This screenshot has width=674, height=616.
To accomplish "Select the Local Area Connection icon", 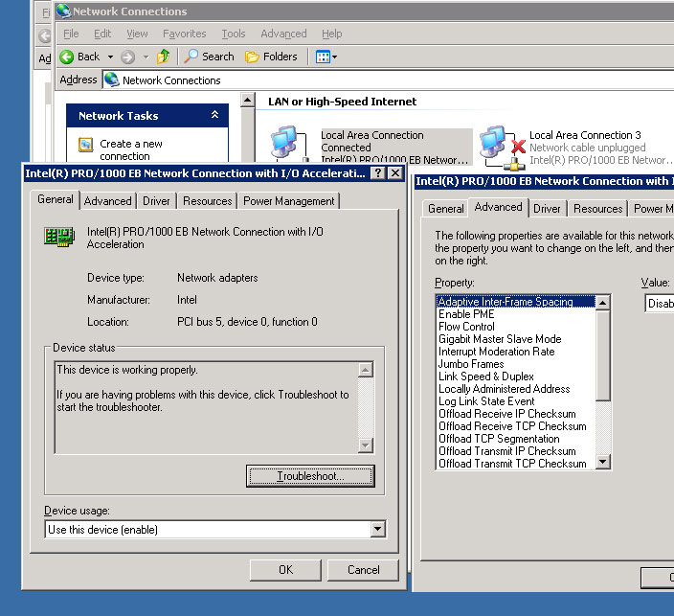I will [283, 144].
